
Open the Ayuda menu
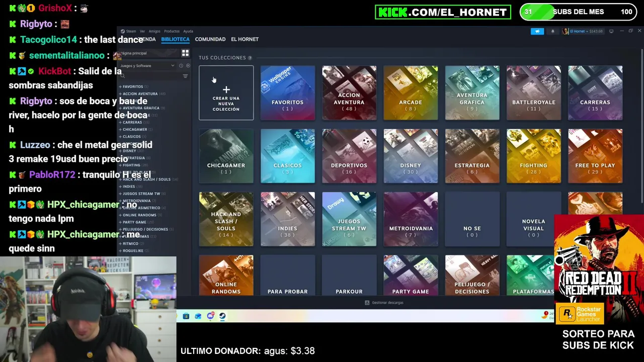(188, 31)
